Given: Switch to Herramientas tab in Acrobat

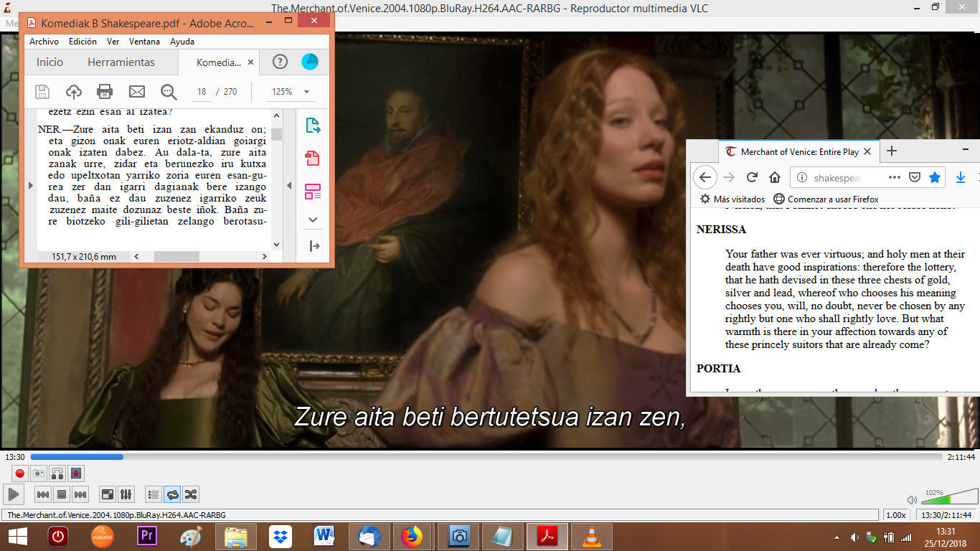Looking at the screenshot, I should click(x=121, y=62).
